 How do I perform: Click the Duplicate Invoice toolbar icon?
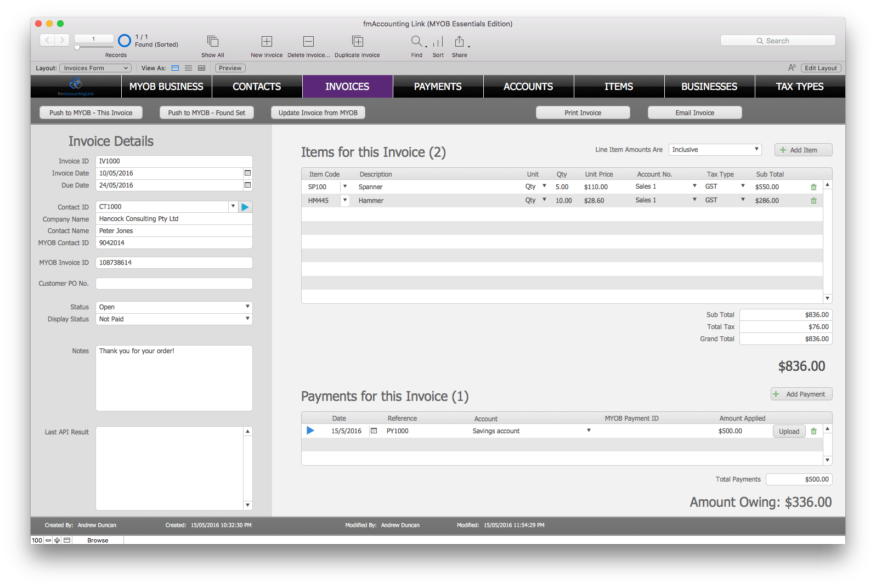click(x=357, y=42)
